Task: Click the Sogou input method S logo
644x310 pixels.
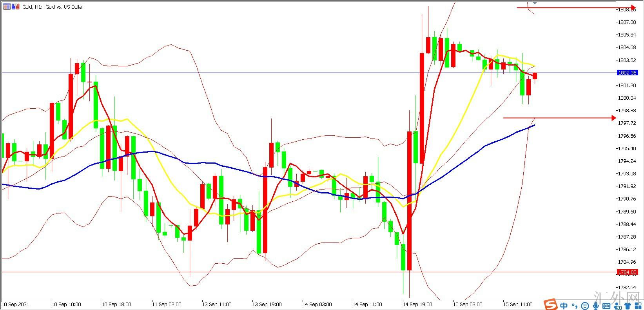Action: click(x=551, y=305)
